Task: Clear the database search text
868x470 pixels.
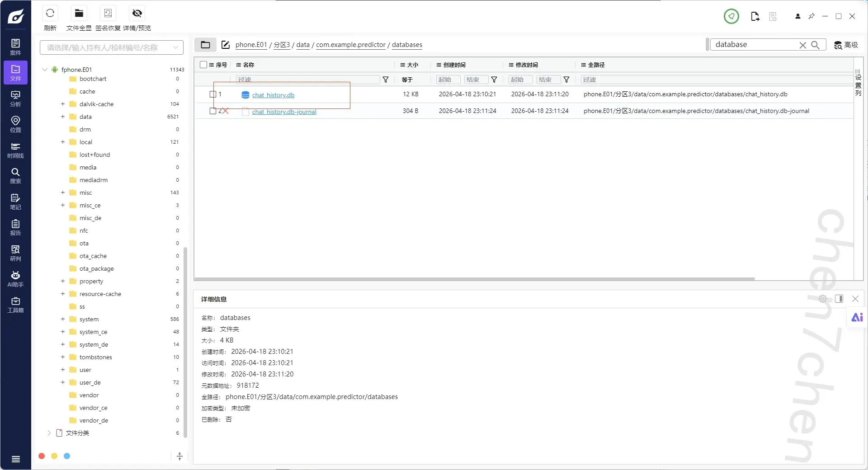Action: (x=802, y=45)
